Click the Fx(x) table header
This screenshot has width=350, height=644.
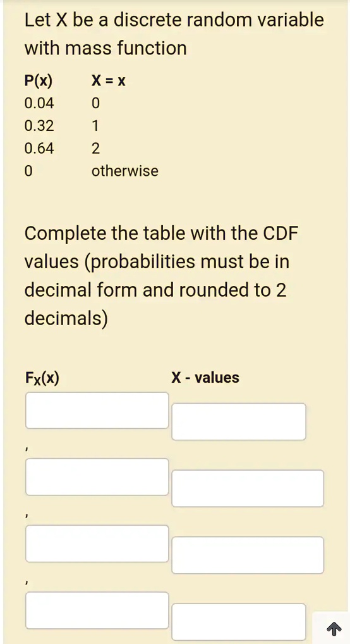pyautogui.click(x=42, y=377)
